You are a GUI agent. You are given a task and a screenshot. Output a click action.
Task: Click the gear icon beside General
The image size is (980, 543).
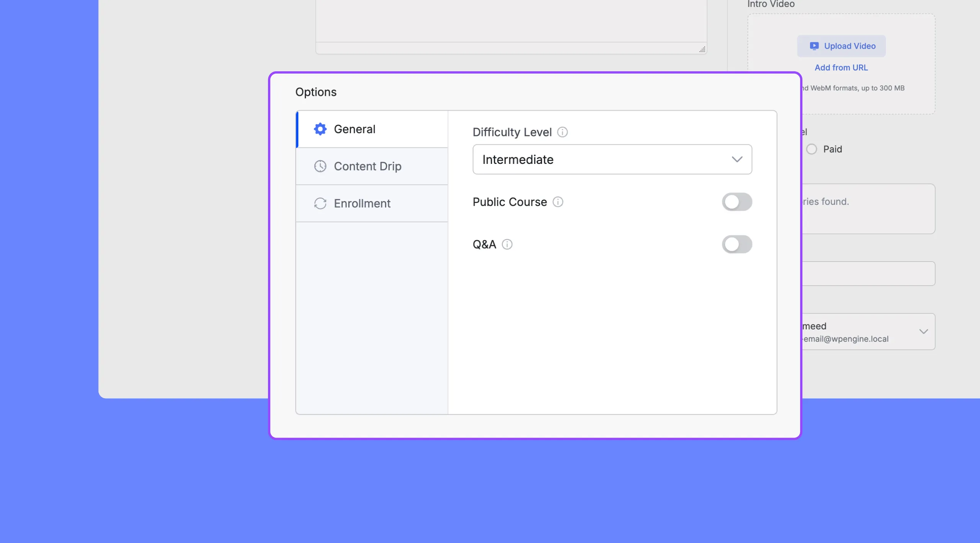coord(320,129)
